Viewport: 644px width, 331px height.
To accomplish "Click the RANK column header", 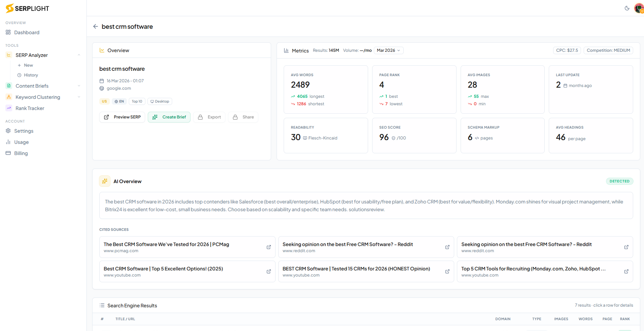I will (x=625, y=319).
